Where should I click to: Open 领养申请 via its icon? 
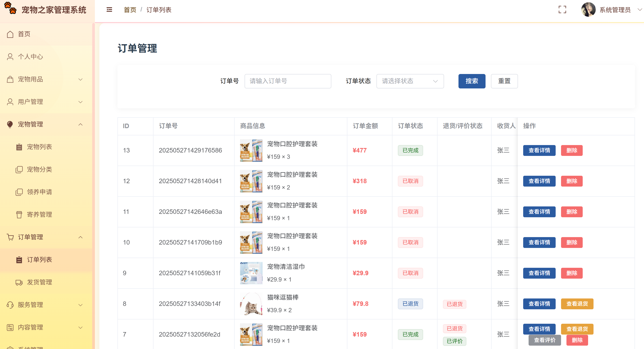20,192
